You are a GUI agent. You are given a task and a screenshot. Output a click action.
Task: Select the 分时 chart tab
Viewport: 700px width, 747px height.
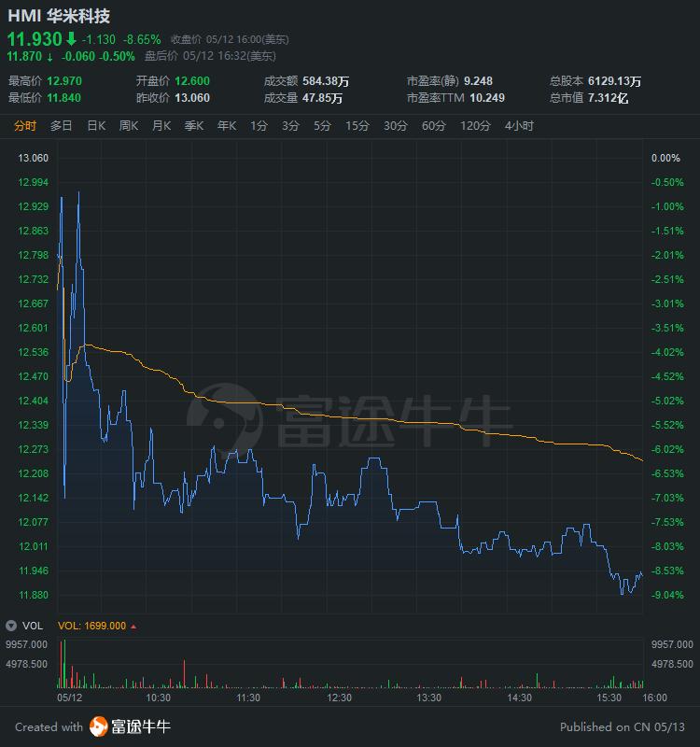coord(25,126)
